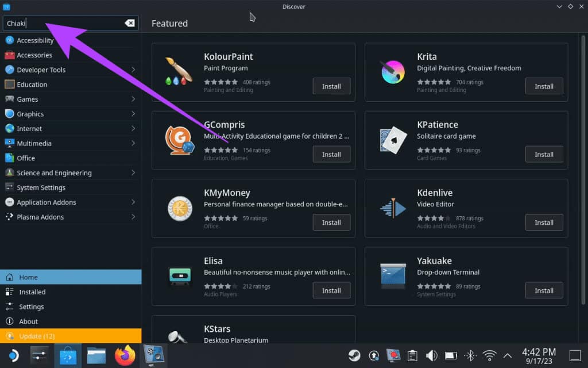Expand the Developer Tools submenu arrow
The image size is (588, 368).
[x=133, y=70]
